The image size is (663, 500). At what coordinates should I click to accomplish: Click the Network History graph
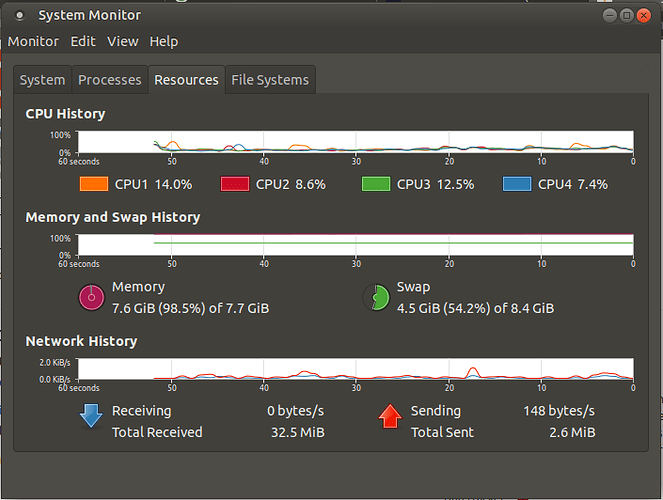pyautogui.click(x=355, y=369)
